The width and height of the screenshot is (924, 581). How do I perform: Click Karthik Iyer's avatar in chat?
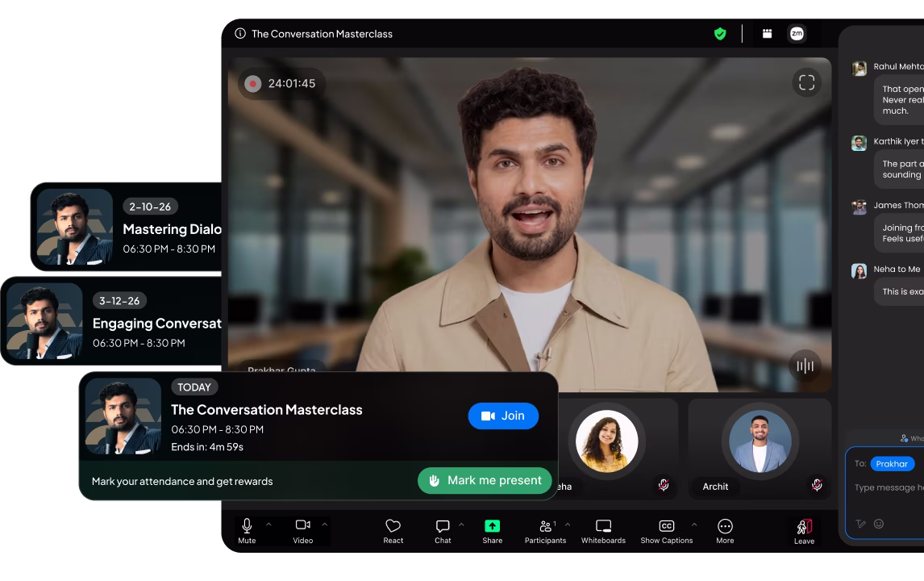point(859,144)
